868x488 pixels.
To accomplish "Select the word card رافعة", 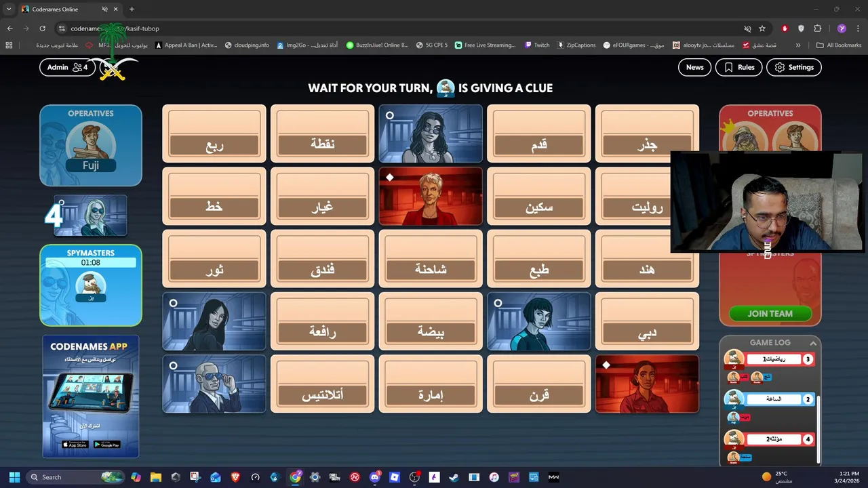I will tap(323, 321).
